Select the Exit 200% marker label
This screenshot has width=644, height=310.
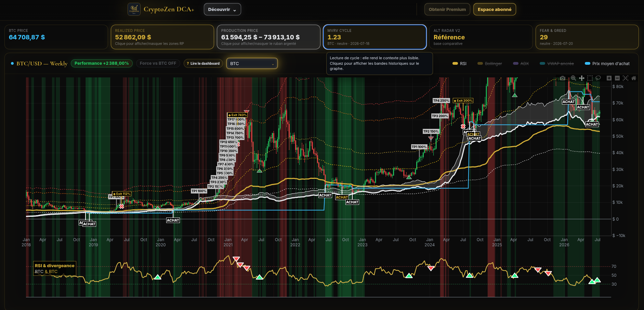pos(463,101)
